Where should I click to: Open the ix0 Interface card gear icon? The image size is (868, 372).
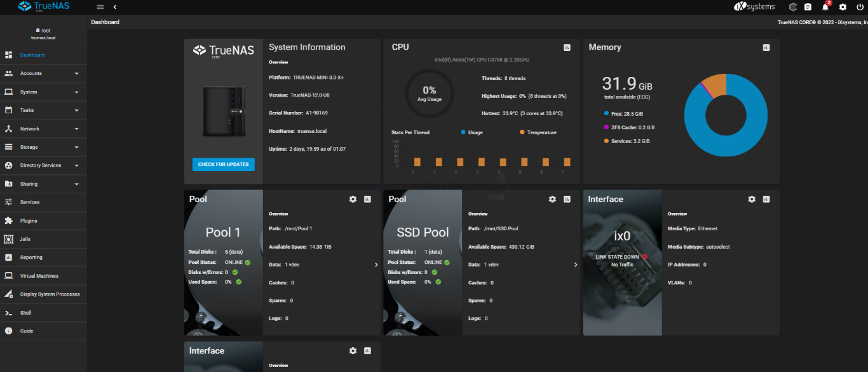(752, 199)
